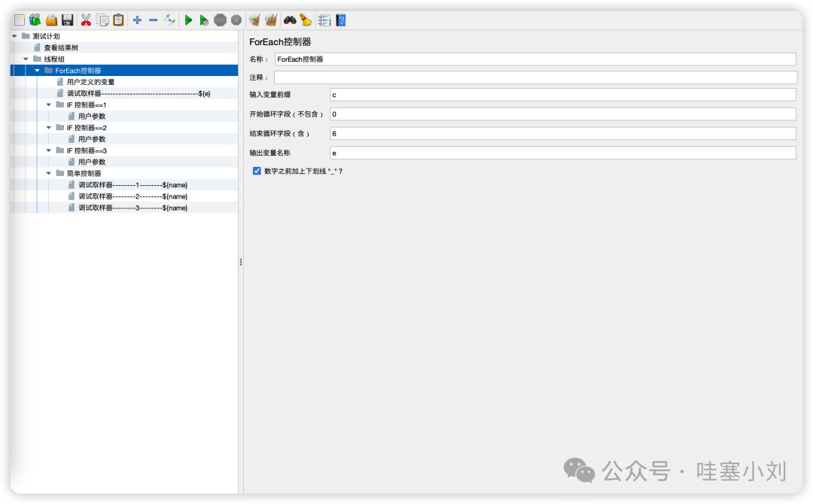Viewport: 813px width, 504px height.
Task: Click the 结束循环字段 end index field
Action: coord(563,133)
